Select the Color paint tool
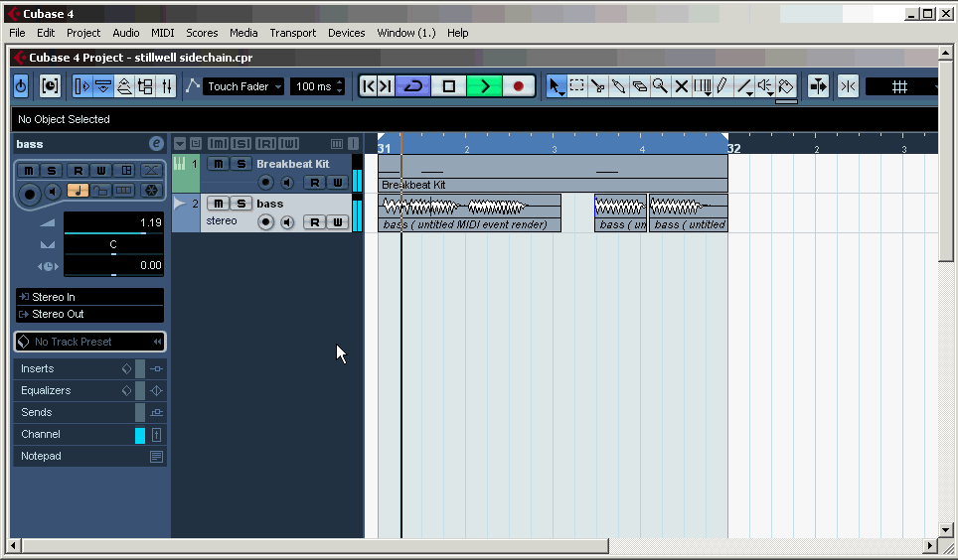The image size is (958, 560). (x=786, y=86)
